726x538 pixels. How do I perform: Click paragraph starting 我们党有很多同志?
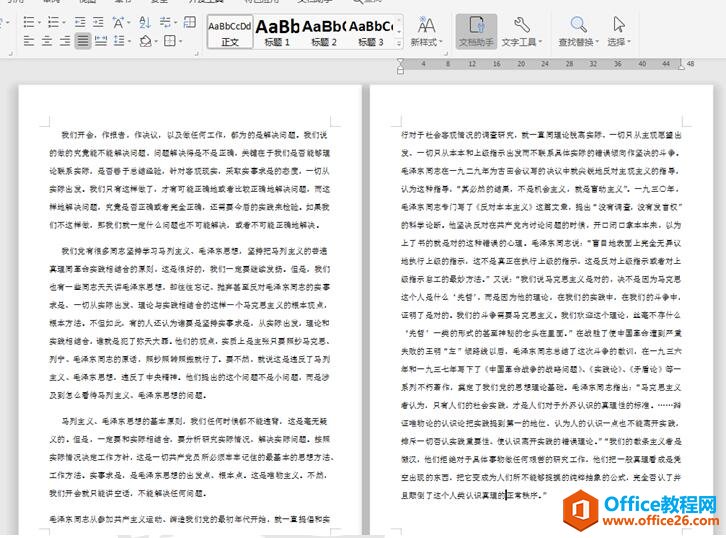click(190, 323)
